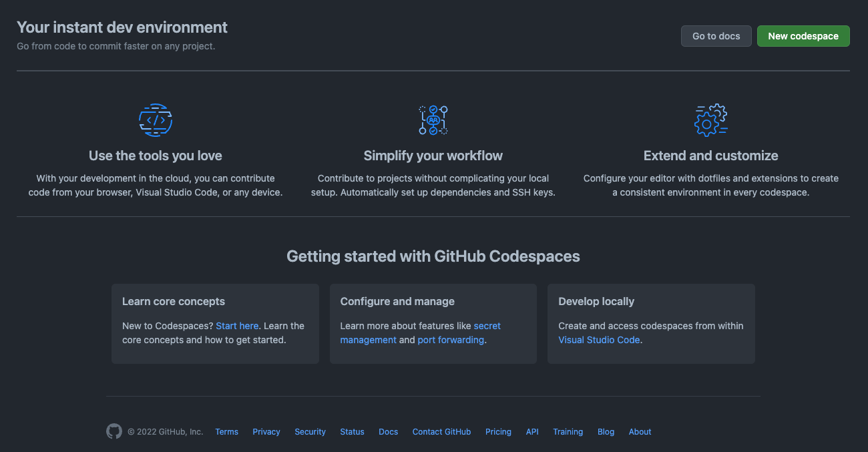Image resolution: width=868 pixels, height=452 pixels.
Task: Open the 'Visual Studio Code' link
Action: click(599, 340)
